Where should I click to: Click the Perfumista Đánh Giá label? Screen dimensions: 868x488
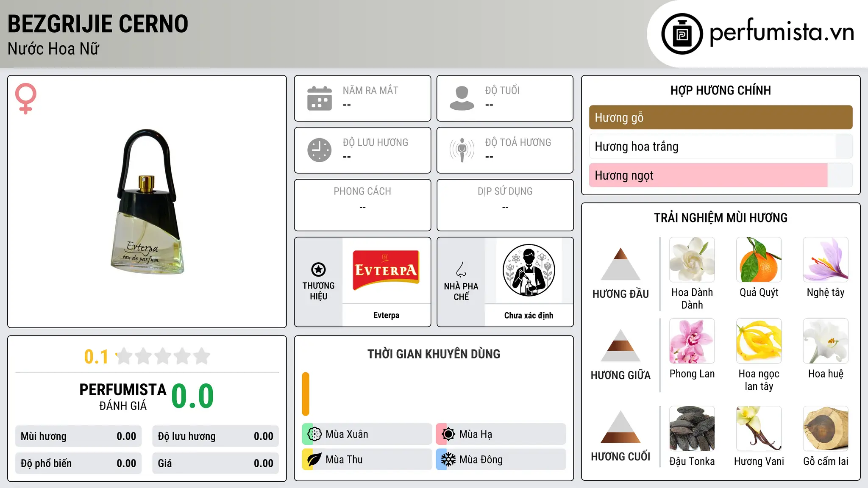point(123,396)
